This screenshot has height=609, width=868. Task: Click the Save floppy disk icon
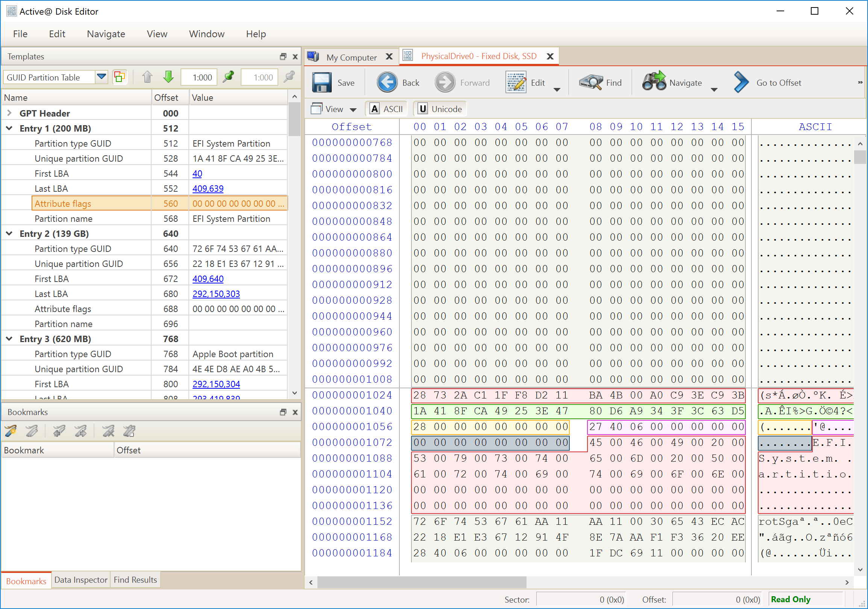322,82
